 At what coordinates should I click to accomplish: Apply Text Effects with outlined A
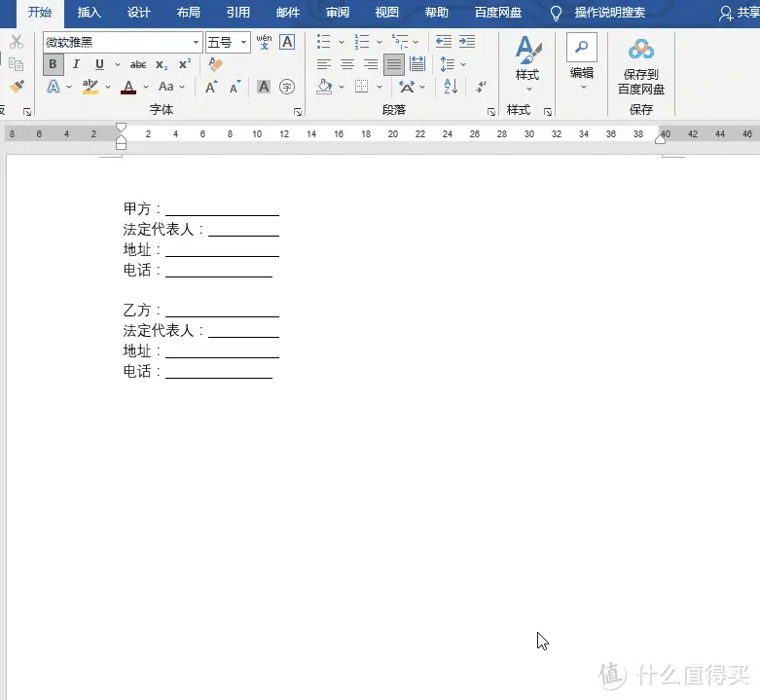point(54,87)
